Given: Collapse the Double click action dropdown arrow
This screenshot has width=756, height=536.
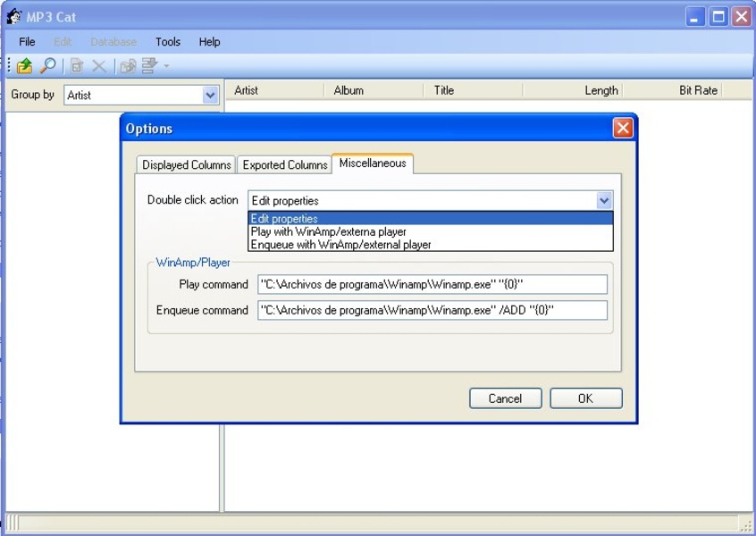Looking at the screenshot, I should click(604, 201).
